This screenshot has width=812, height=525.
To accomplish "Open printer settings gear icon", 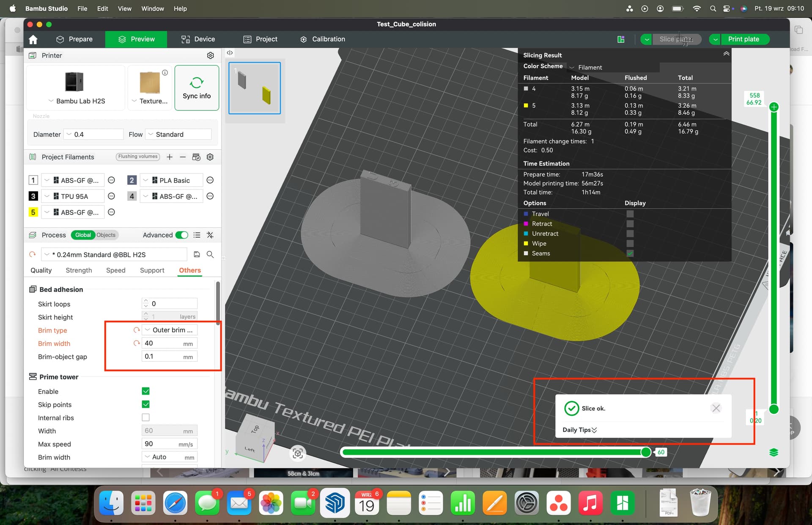I will click(210, 55).
